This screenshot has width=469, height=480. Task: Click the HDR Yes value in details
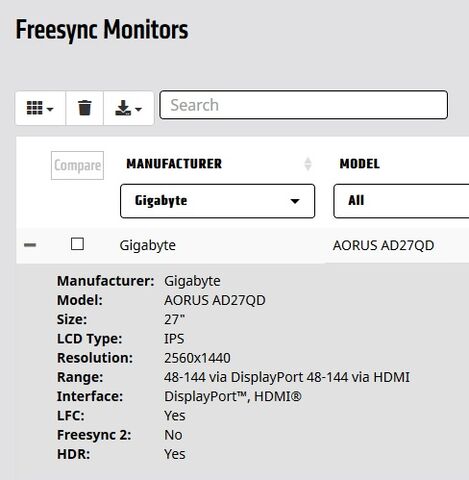click(175, 454)
